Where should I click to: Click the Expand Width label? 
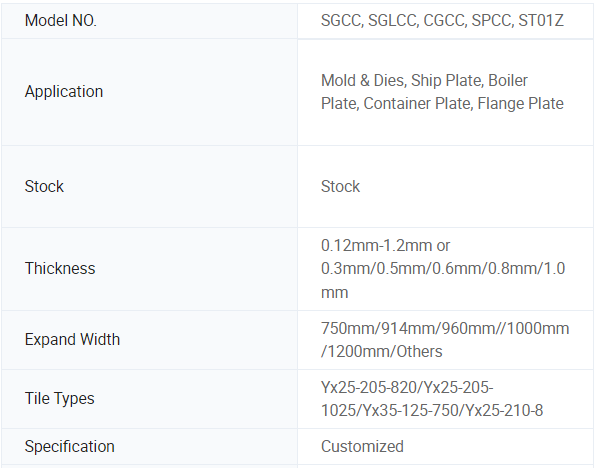72,340
